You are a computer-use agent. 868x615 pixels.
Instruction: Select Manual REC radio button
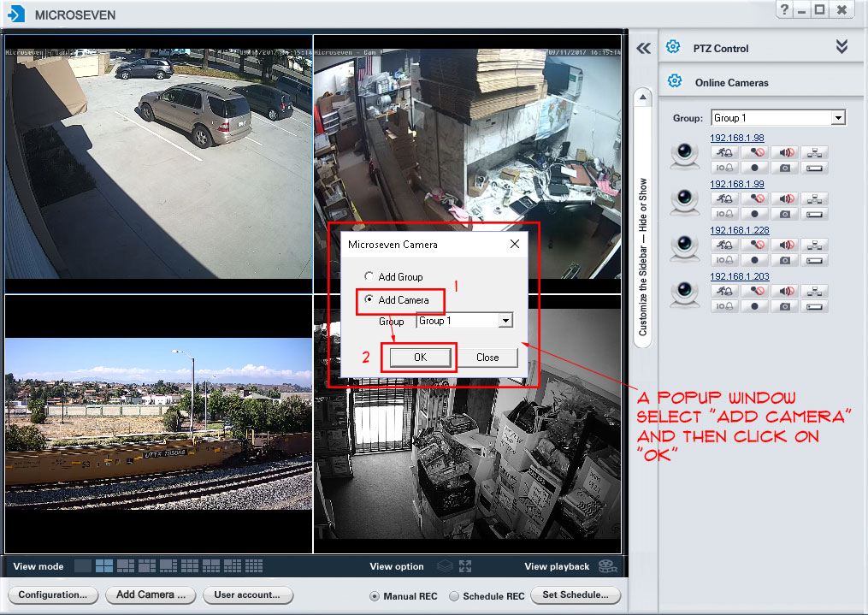(375, 596)
